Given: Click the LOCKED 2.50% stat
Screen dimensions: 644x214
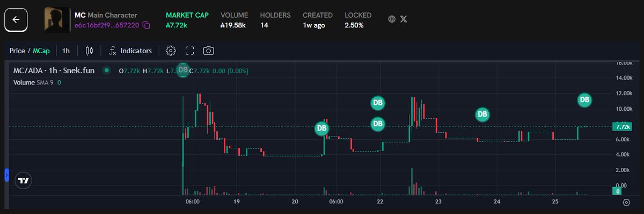Looking at the screenshot, I should pyautogui.click(x=357, y=20).
